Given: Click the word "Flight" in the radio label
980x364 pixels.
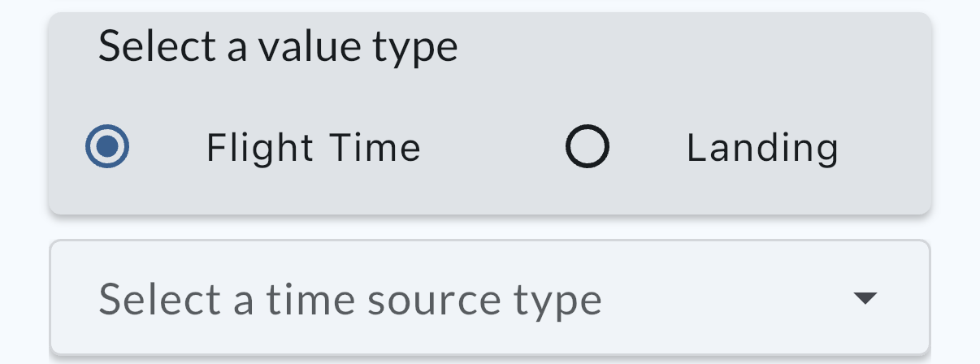Looking at the screenshot, I should coord(260,148).
